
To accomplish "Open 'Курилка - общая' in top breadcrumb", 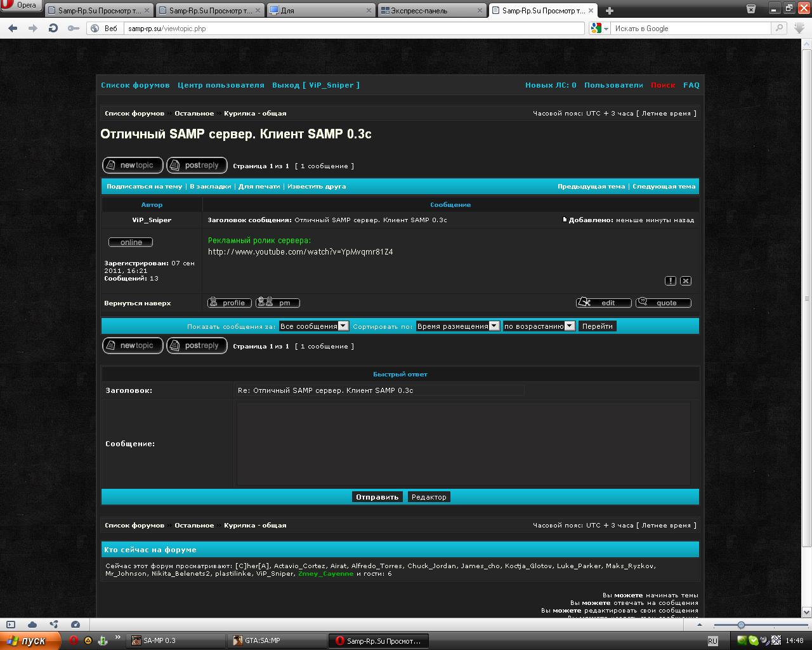I will click(x=255, y=114).
